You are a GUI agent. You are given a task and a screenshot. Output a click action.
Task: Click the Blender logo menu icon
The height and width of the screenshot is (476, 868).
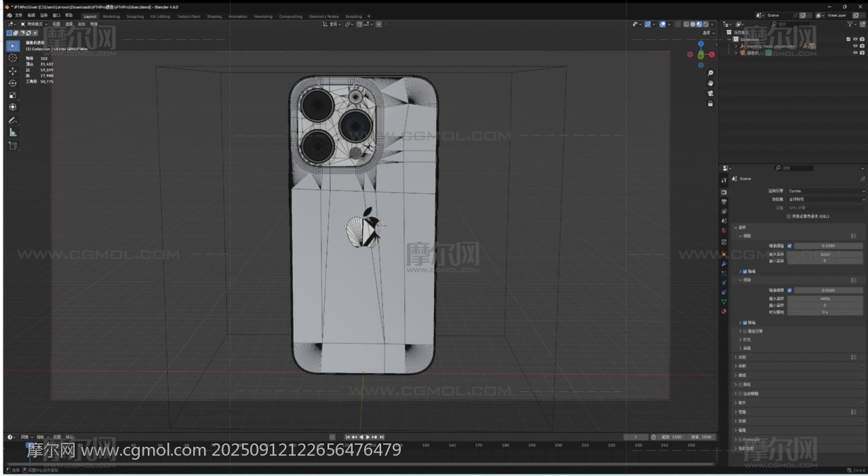click(9, 15)
